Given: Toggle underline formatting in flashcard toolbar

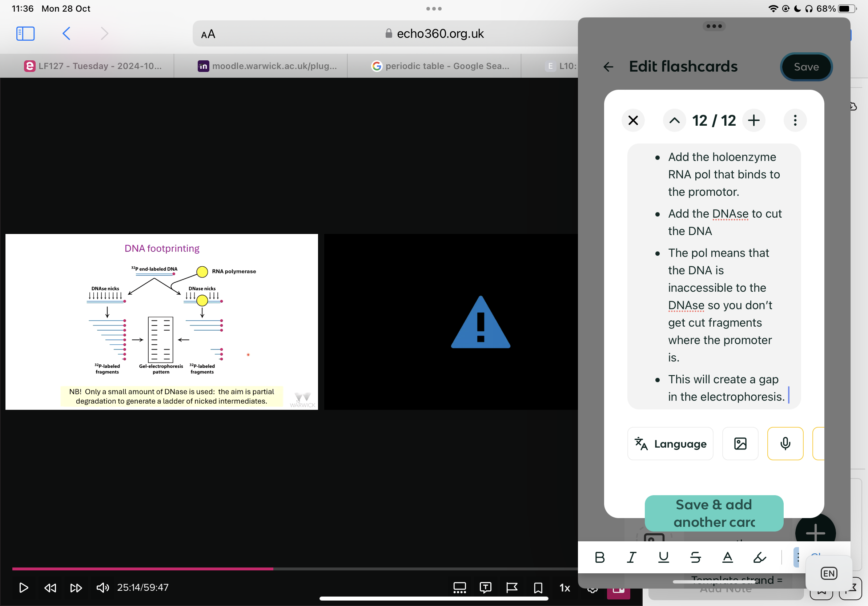Looking at the screenshot, I should pyautogui.click(x=663, y=558).
